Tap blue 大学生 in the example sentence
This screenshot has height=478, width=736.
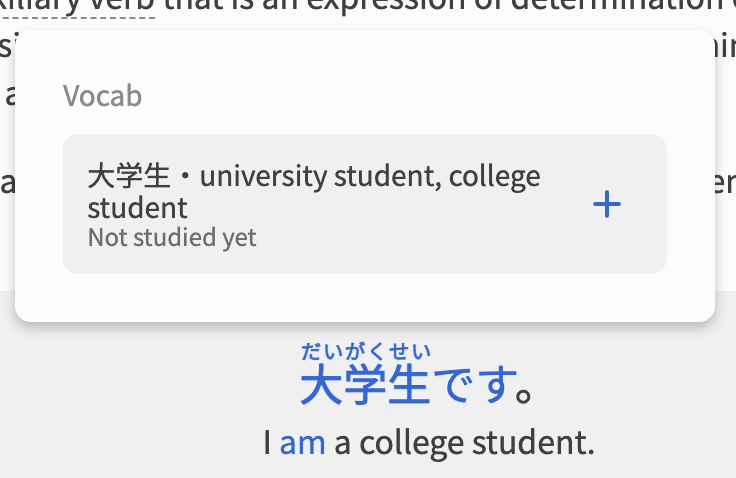[365, 385]
